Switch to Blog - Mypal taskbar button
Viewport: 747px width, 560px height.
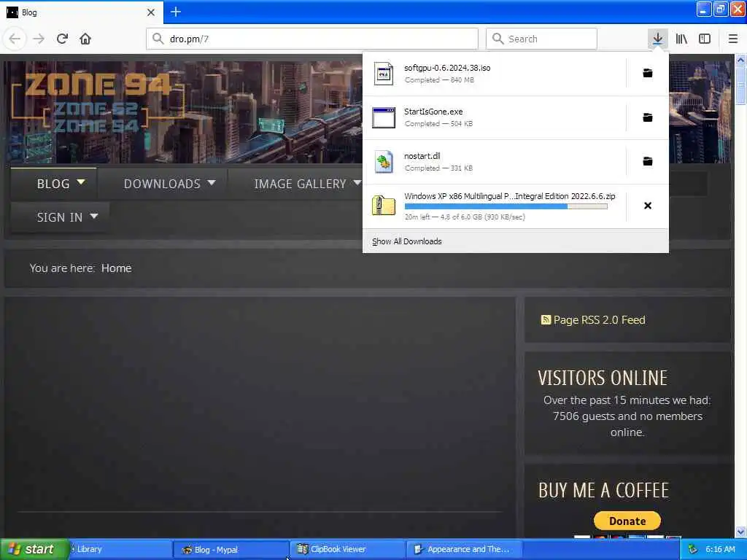(x=231, y=549)
